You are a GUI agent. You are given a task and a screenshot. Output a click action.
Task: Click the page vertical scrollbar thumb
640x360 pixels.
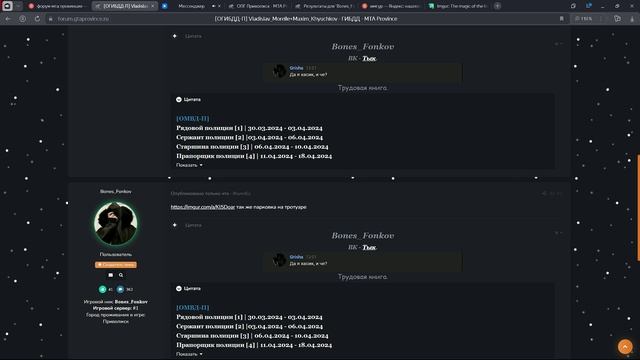pyautogui.click(x=638, y=207)
